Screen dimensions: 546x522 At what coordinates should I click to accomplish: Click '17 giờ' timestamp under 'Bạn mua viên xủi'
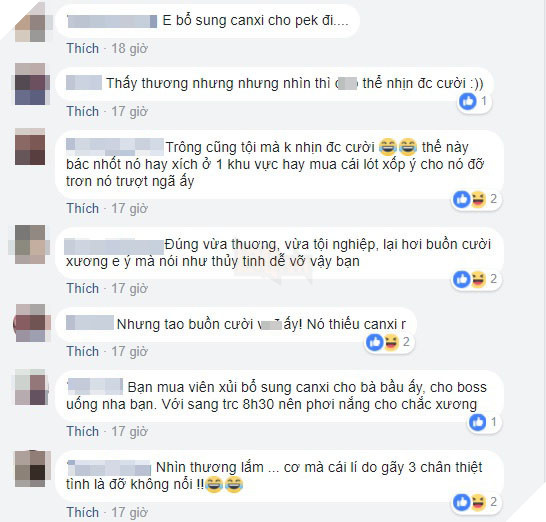point(130,431)
